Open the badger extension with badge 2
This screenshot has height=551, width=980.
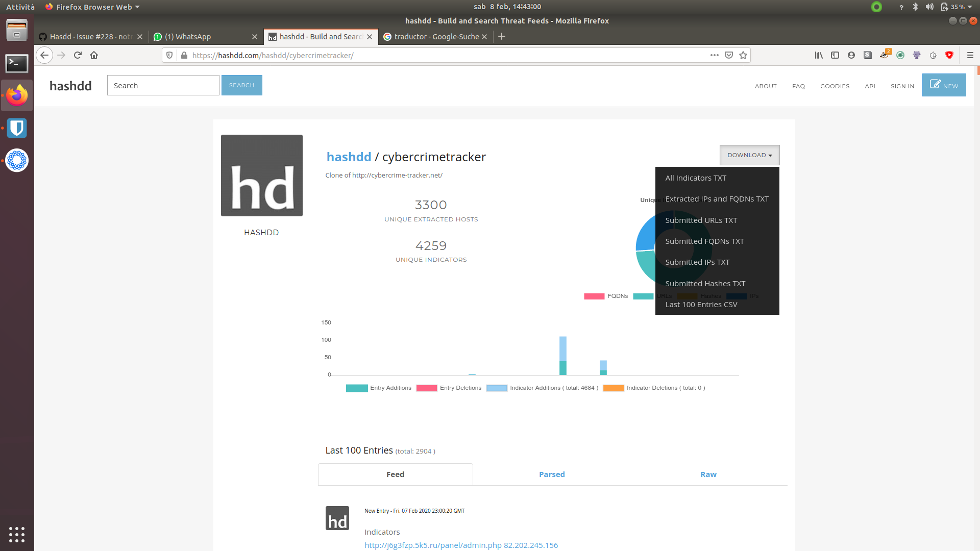(885, 55)
